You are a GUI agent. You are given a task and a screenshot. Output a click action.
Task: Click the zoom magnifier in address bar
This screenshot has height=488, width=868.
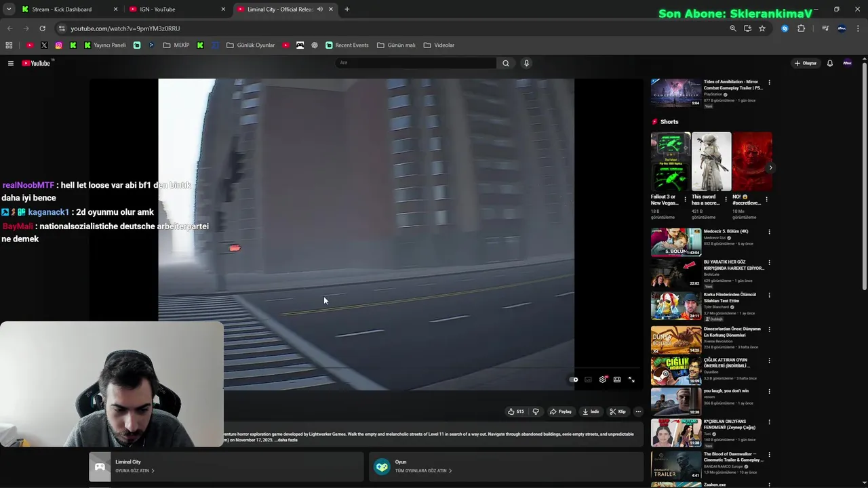click(x=732, y=28)
